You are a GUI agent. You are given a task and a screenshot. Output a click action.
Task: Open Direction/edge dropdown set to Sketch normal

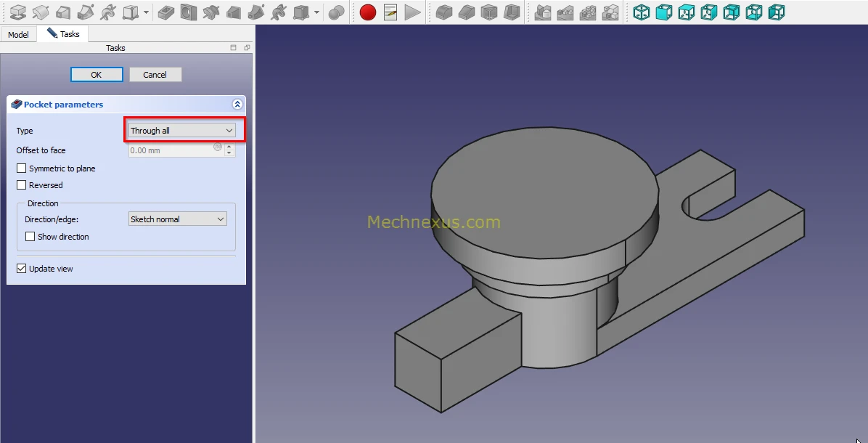coord(177,219)
